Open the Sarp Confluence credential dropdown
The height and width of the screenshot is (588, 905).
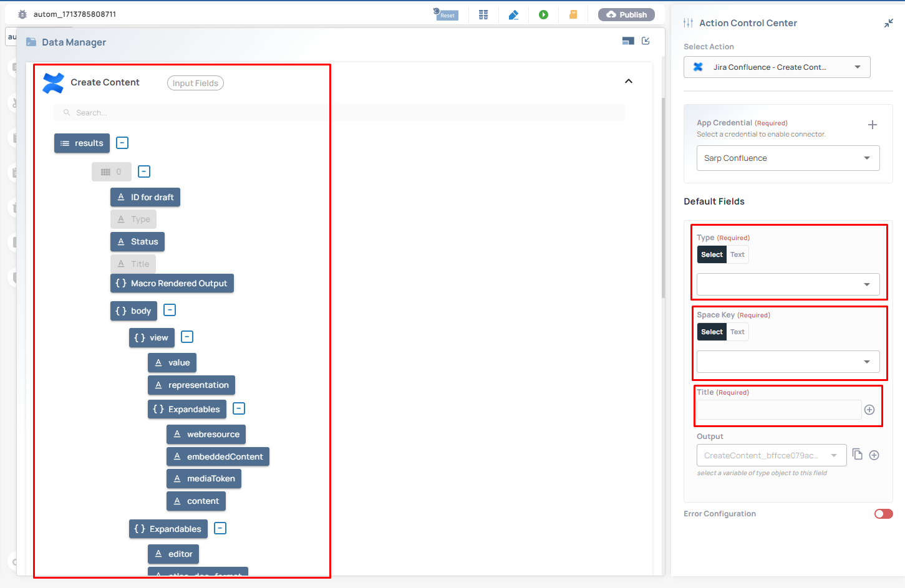[788, 158]
